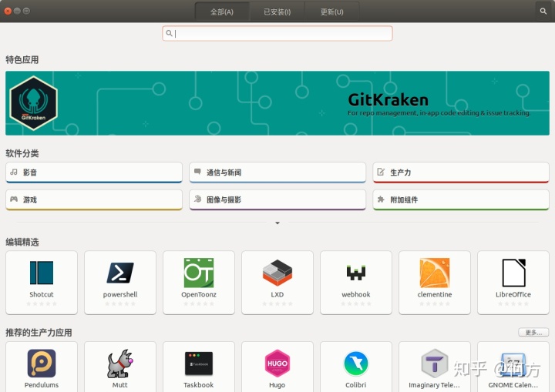The width and height of the screenshot is (555, 392).
Task: Click the 软件分类 heading
Action: point(22,153)
